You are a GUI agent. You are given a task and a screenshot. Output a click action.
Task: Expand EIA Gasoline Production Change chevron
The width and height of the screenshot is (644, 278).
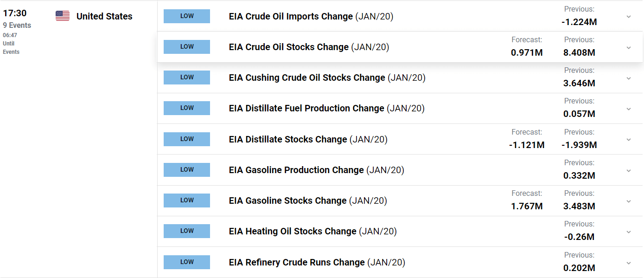click(x=629, y=170)
